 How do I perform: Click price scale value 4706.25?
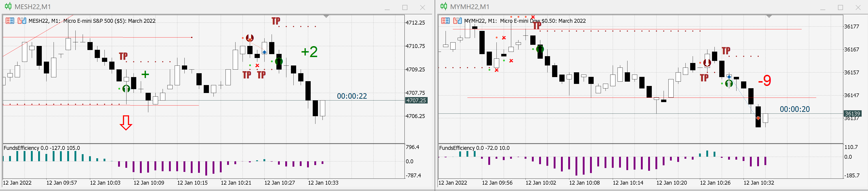click(x=415, y=116)
